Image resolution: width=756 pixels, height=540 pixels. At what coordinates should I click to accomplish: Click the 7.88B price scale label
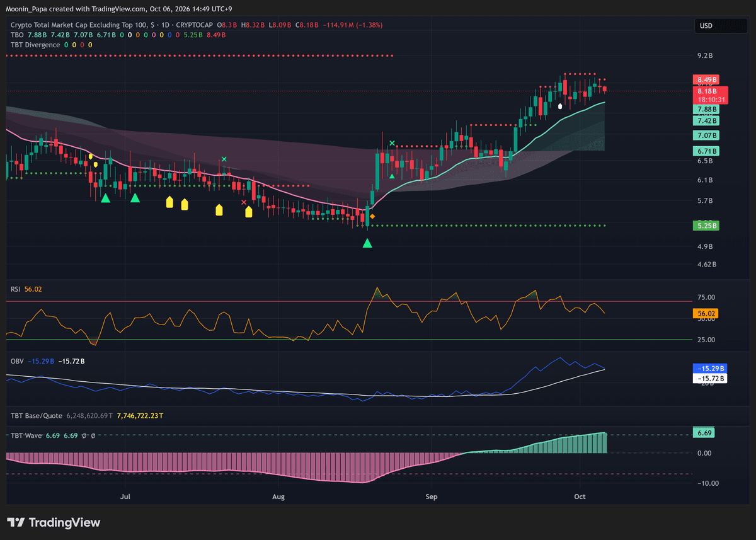click(x=707, y=110)
